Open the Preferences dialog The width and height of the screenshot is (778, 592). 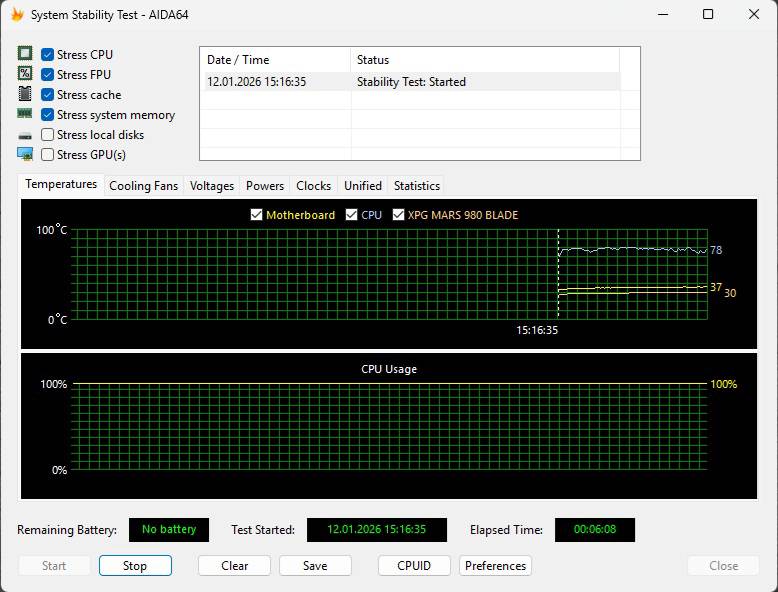pyautogui.click(x=495, y=566)
